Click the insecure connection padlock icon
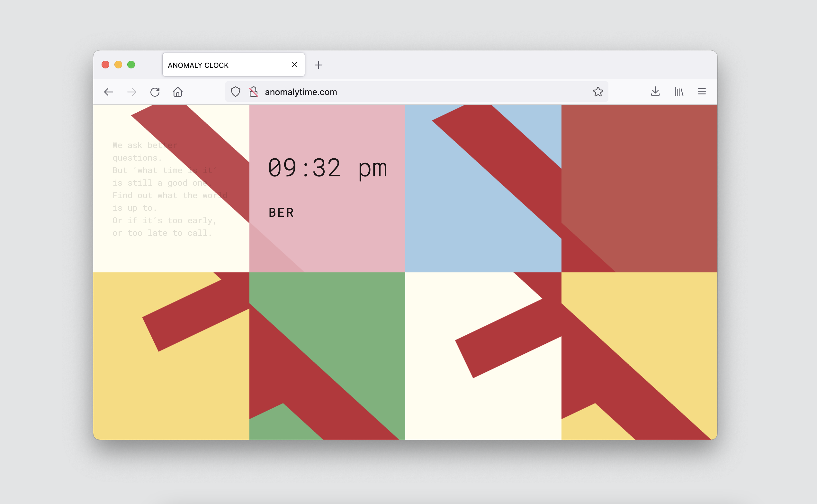Image resolution: width=817 pixels, height=504 pixels. click(x=254, y=92)
